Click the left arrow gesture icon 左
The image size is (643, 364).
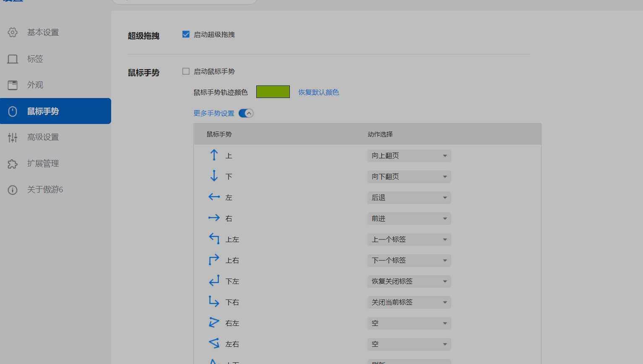point(214,196)
